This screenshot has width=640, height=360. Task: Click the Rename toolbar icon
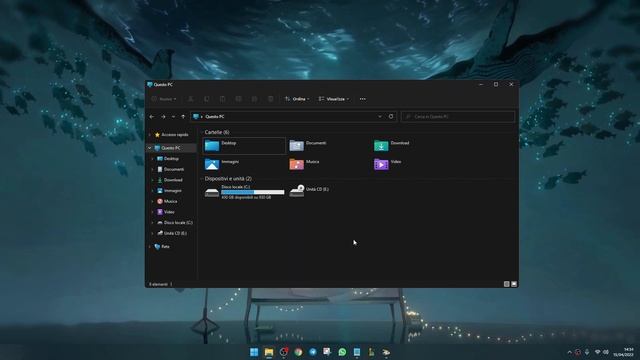(x=238, y=99)
